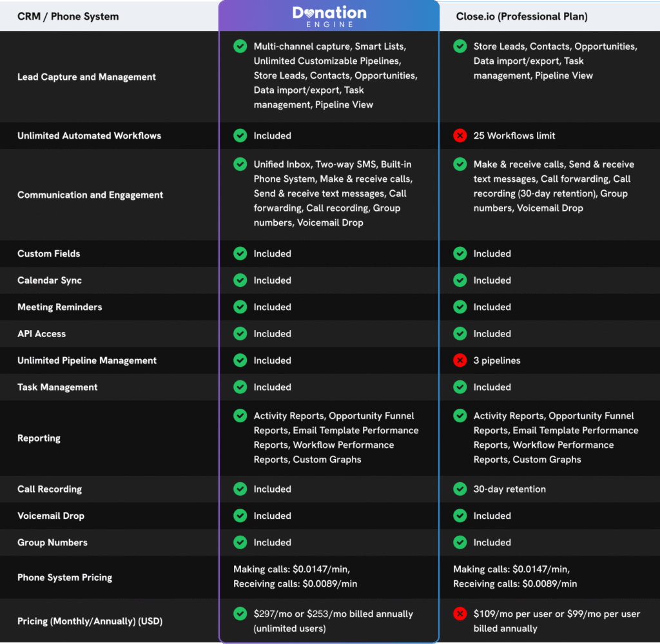Image resolution: width=660 pixels, height=644 pixels.
Task: Click the CRM / Phone System header
Action: [68, 17]
